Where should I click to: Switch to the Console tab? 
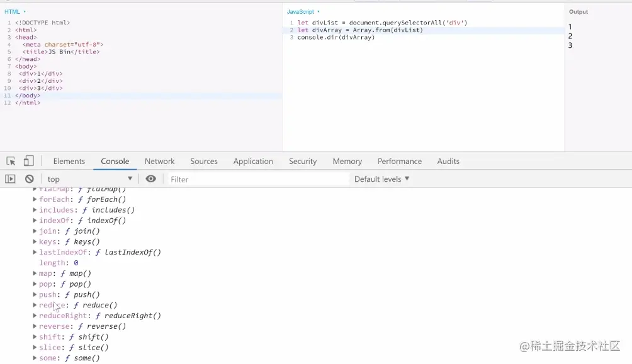click(115, 161)
